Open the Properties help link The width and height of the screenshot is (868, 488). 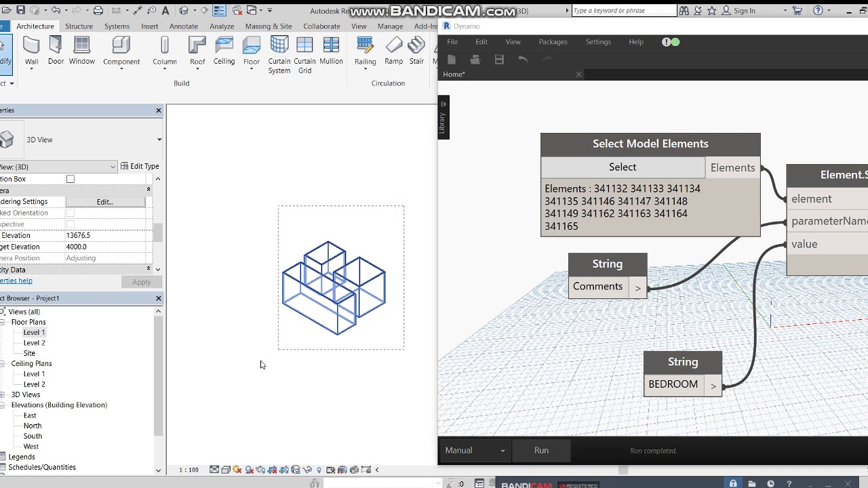point(16,281)
